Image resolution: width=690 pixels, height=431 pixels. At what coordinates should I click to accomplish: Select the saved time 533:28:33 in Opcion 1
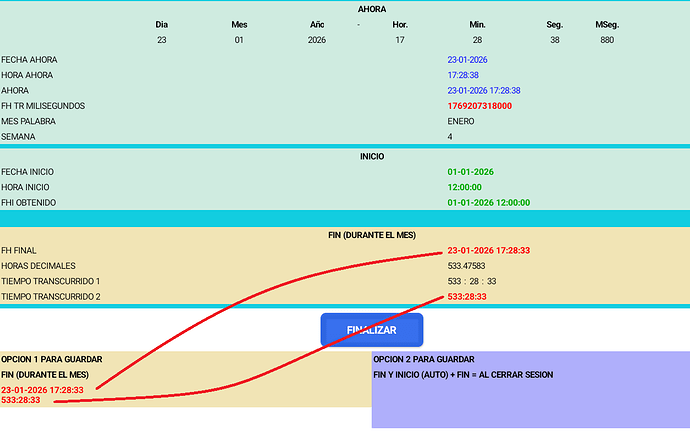[x=21, y=400]
